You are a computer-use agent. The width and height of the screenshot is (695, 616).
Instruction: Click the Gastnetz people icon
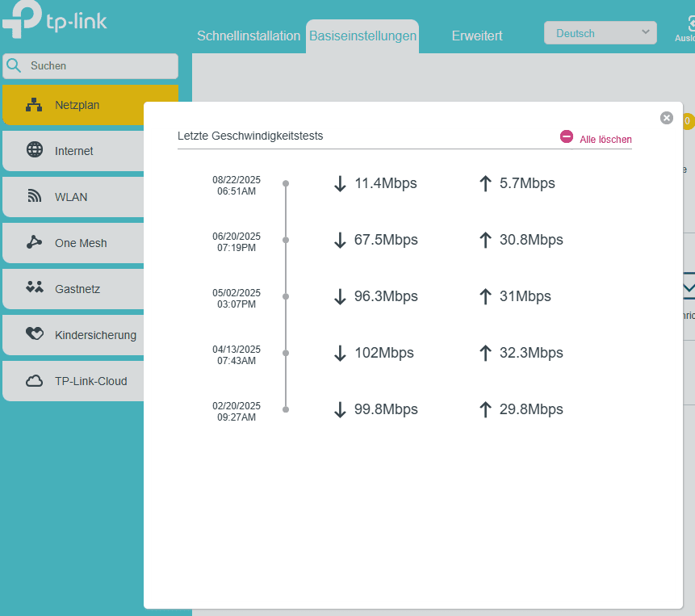35,287
